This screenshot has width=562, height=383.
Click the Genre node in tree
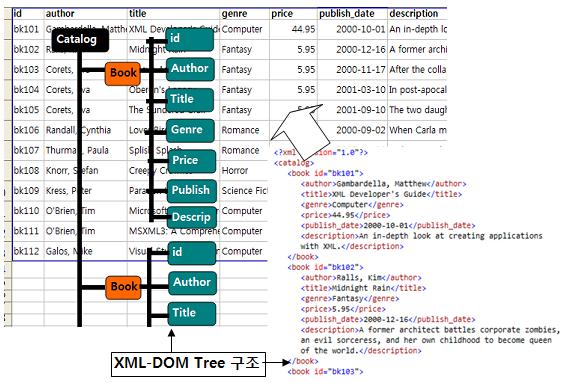tap(190, 130)
